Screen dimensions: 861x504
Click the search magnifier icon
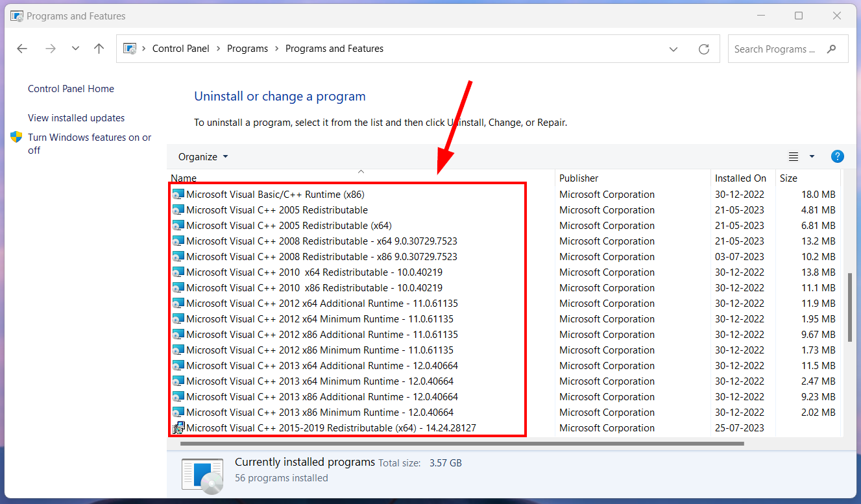point(832,49)
